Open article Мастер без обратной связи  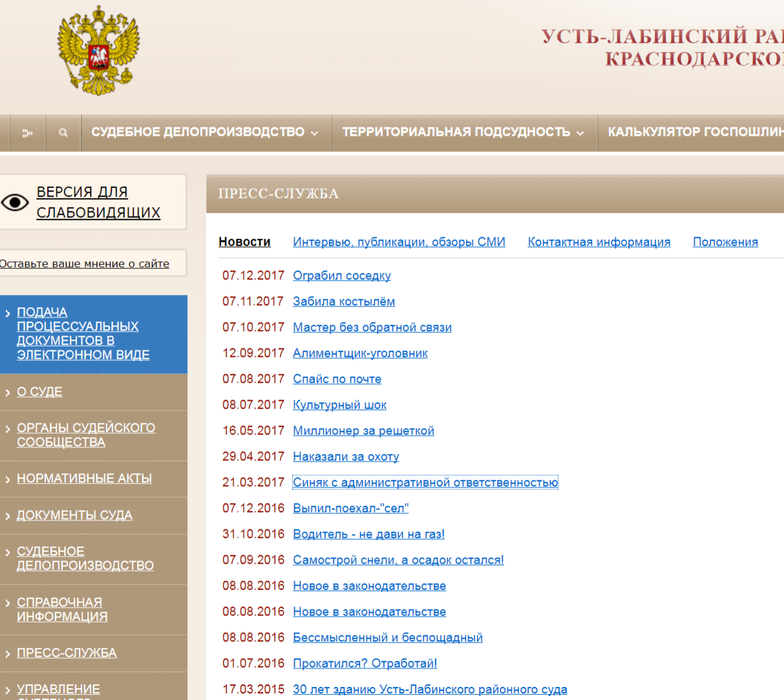pos(372,327)
